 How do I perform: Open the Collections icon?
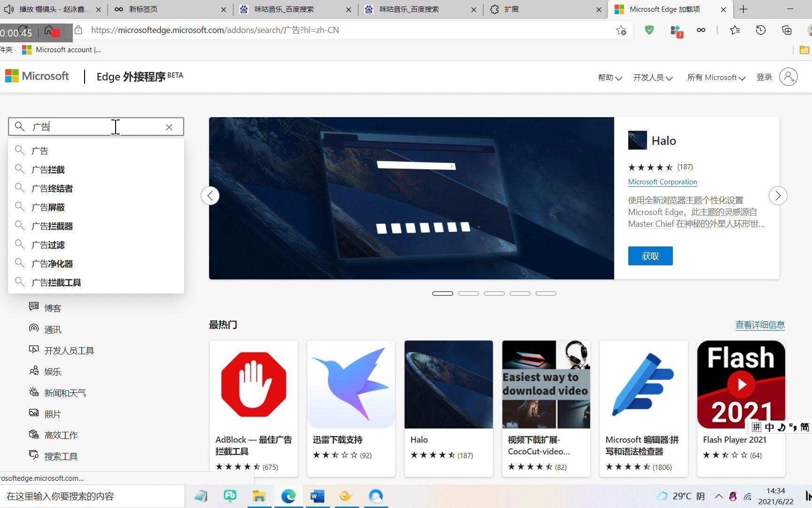coord(787,30)
